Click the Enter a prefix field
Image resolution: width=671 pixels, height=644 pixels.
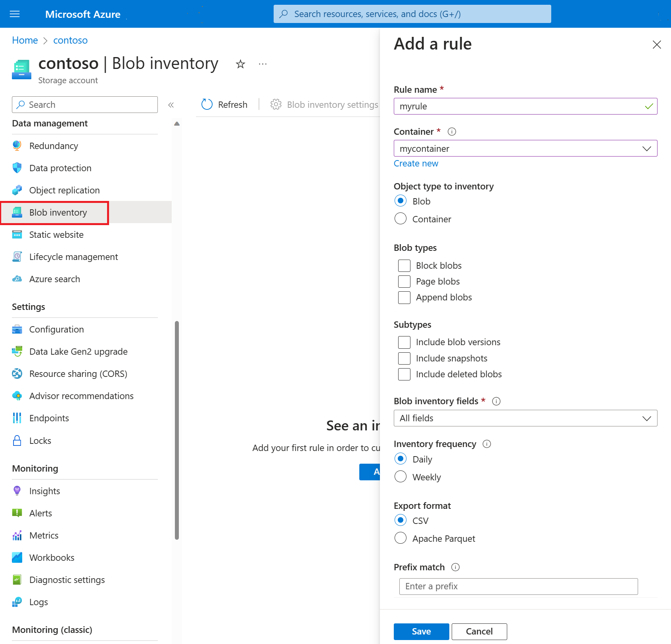518,586
